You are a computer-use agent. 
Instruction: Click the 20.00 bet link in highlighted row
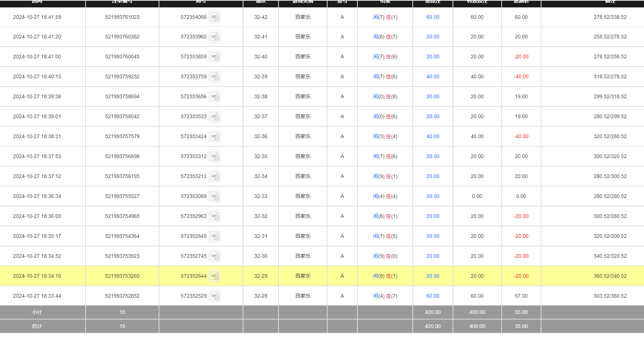click(433, 276)
